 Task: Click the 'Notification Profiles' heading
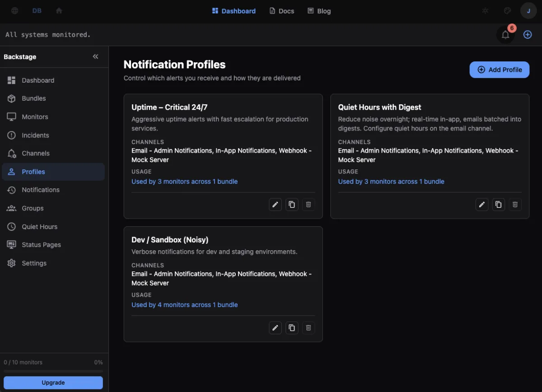[x=174, y=65]
